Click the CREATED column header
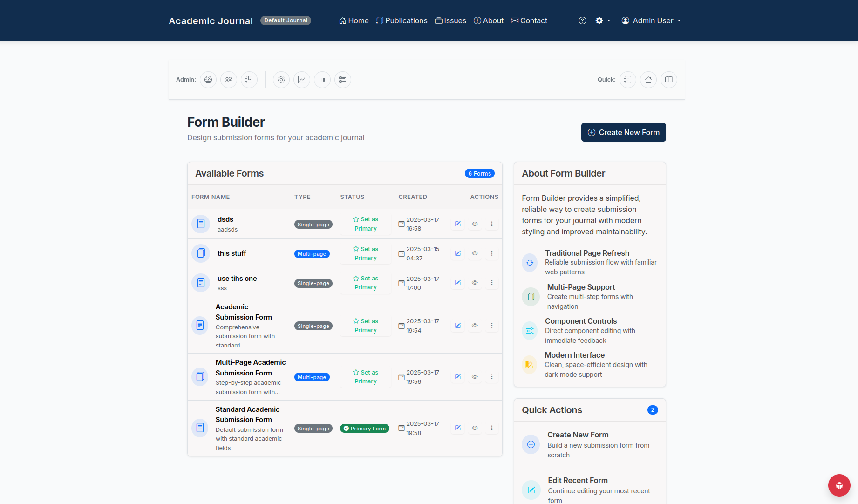Image resolution: width=858 pixels, height=504 pixels. [x=413, y=197]
